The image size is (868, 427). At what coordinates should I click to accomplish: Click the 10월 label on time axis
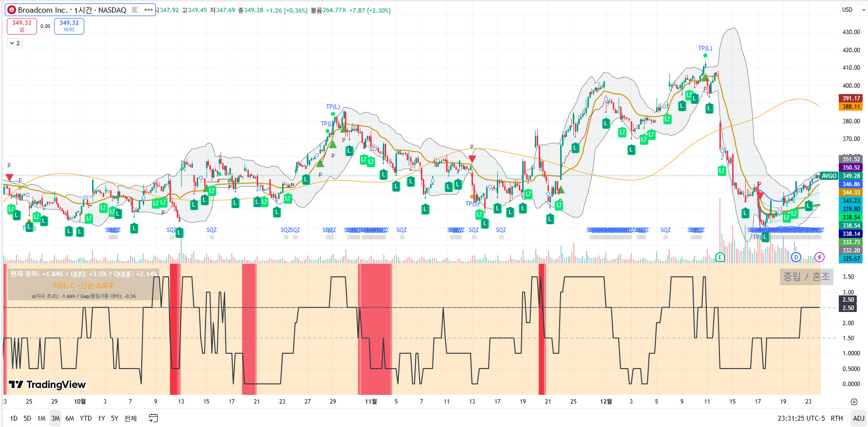click(80, 402)
